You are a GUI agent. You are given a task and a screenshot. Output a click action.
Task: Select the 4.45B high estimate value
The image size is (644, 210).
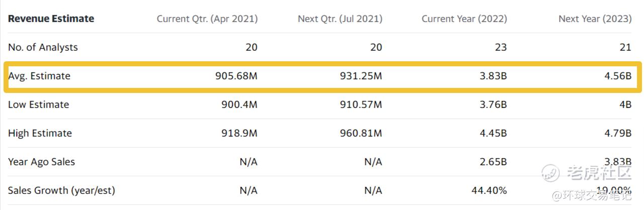click(492, 133)
